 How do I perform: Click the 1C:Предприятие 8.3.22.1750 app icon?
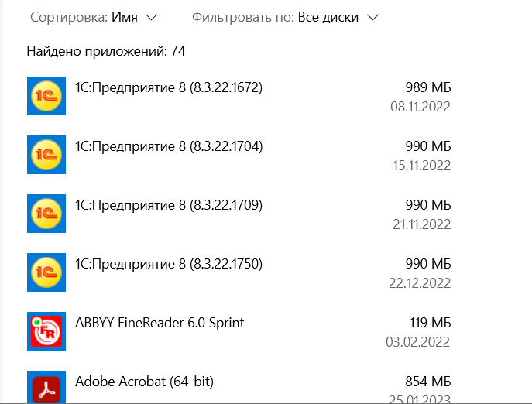[46, 272]
